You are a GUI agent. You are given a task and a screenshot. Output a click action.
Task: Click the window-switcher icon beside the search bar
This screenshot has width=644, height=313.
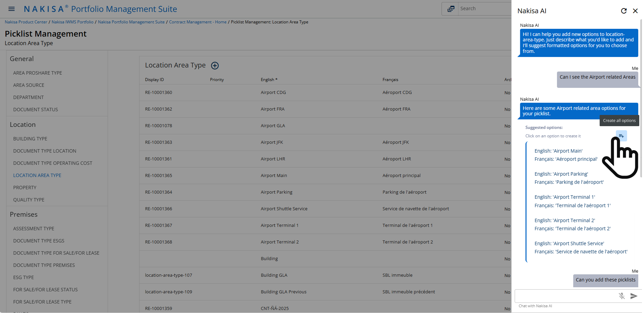pyautogui.click(x=450, y=8)
